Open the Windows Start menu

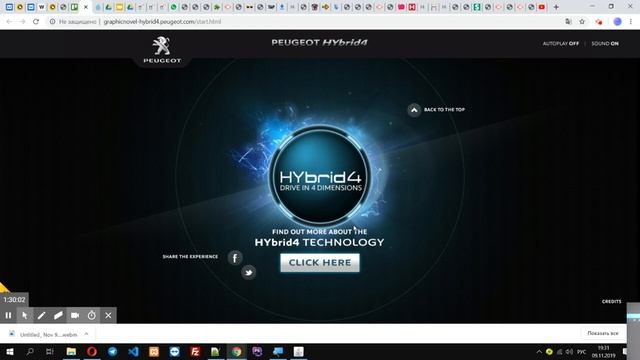9,351
